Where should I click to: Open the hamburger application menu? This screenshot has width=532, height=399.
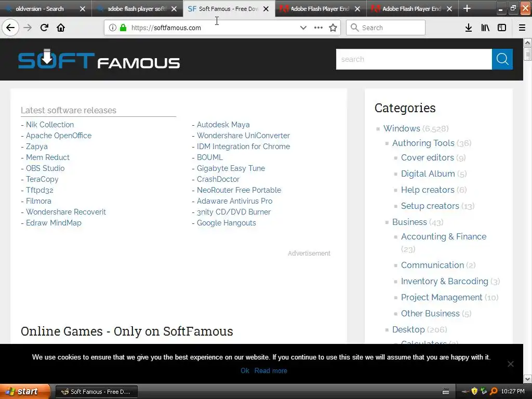[522, 28]
